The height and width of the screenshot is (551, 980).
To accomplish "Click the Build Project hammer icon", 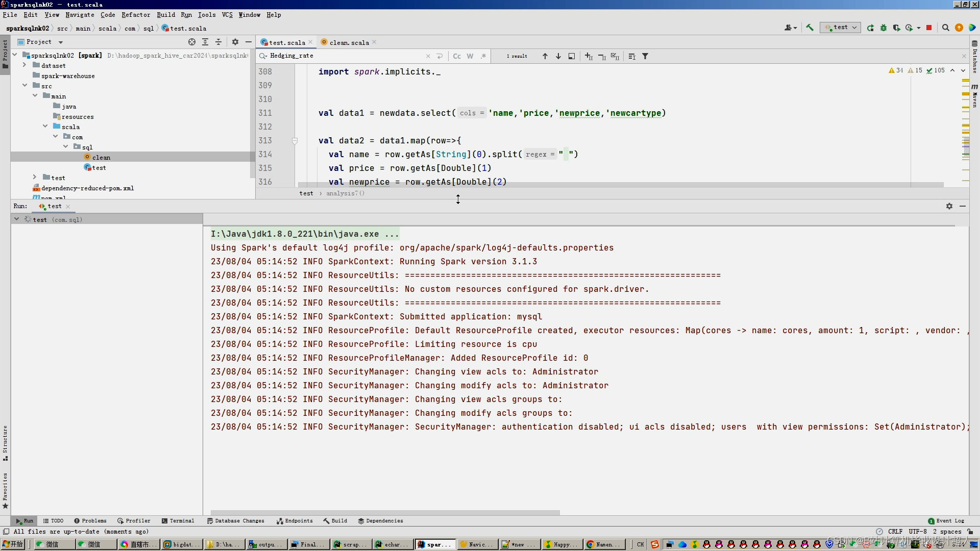I will (810, 28).
